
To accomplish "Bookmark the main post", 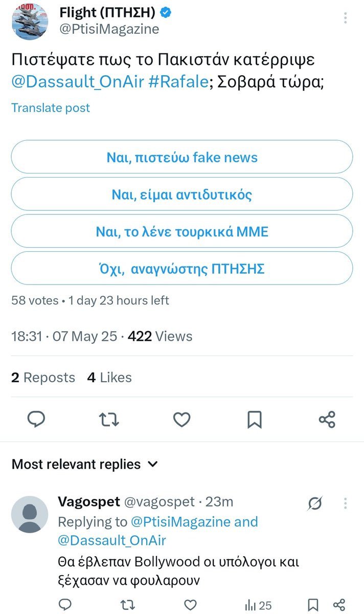I will (254, 420).
